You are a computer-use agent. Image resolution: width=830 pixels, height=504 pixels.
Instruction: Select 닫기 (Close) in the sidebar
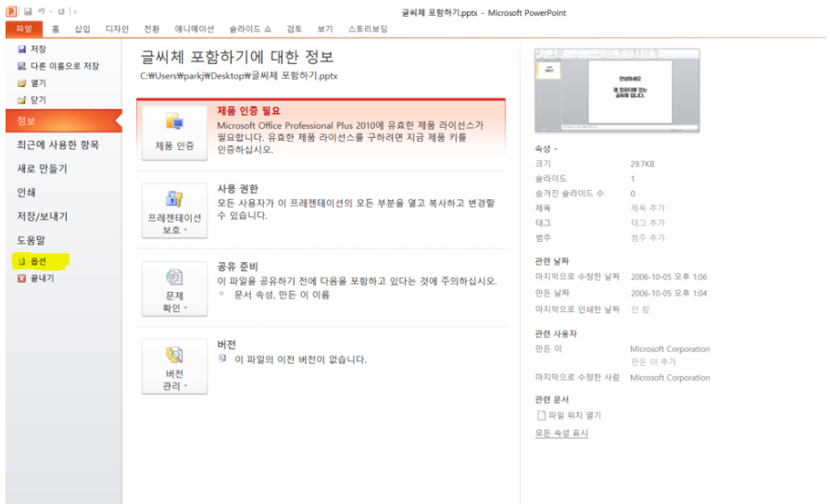point(31,100)
